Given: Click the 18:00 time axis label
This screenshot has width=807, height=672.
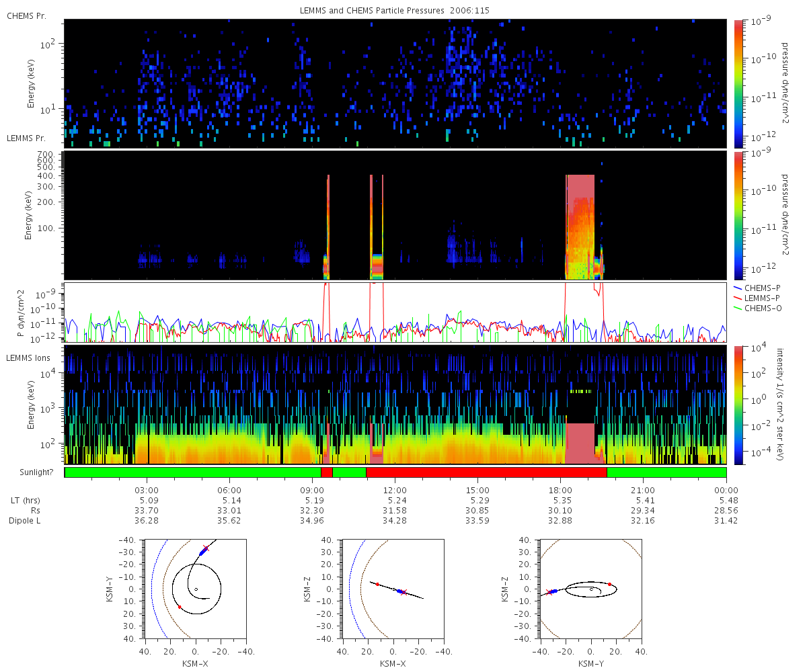Looking at the screenshot, I should (x=561, y=490).
